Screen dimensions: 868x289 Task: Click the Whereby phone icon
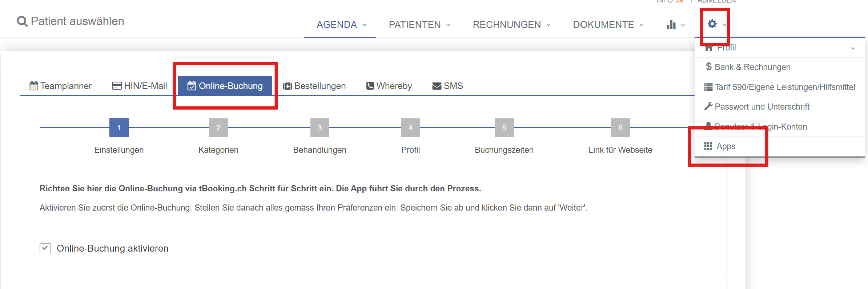[370, 86]
